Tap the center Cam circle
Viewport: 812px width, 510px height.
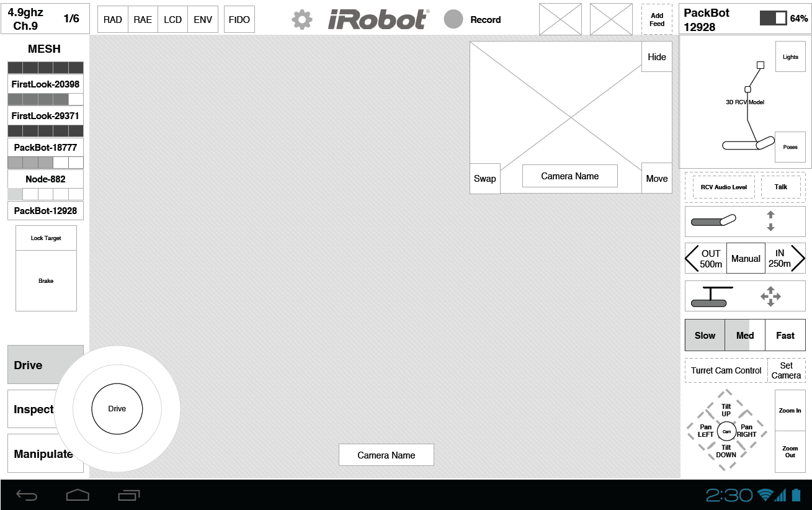pyautogui.click(x=726, y=431)
